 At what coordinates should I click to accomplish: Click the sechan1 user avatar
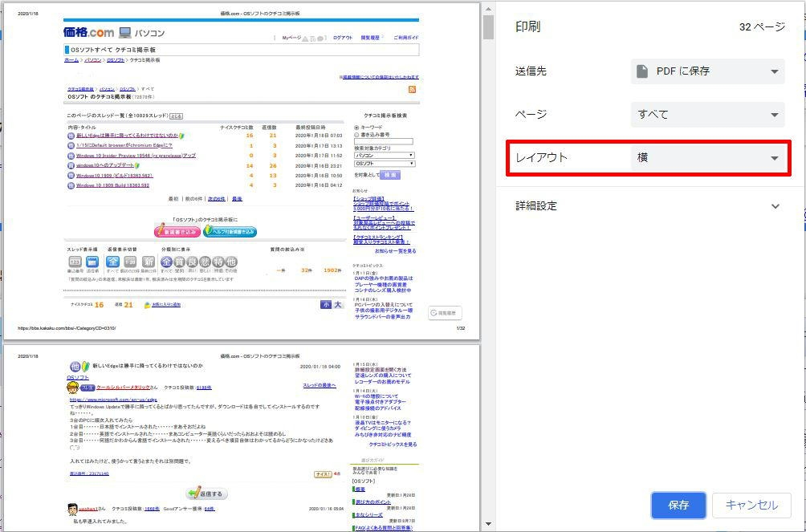[72, 509]
